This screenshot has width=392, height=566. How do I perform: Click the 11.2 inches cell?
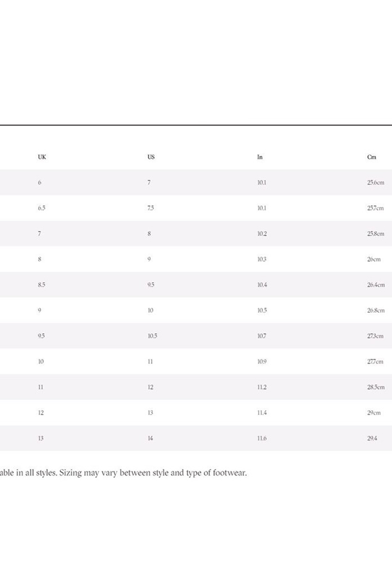262,387
